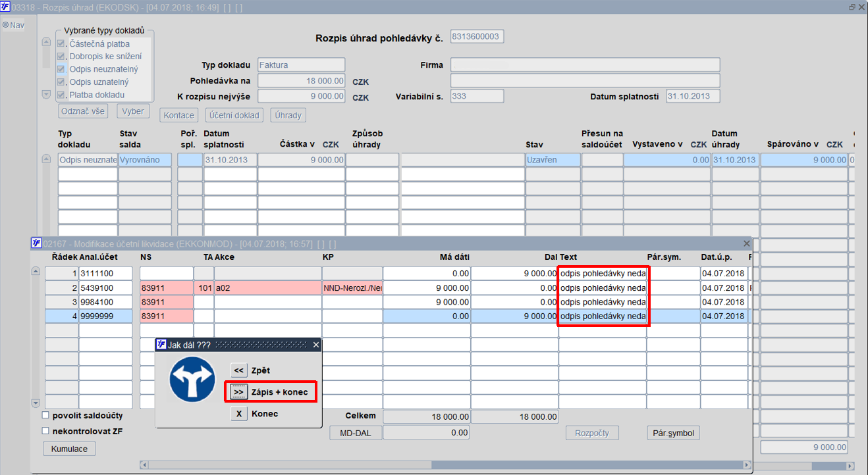This screenshot has height=475, width=868.
Task: Toggle the Částečná platba checkbox
Action: click(61, 44)
